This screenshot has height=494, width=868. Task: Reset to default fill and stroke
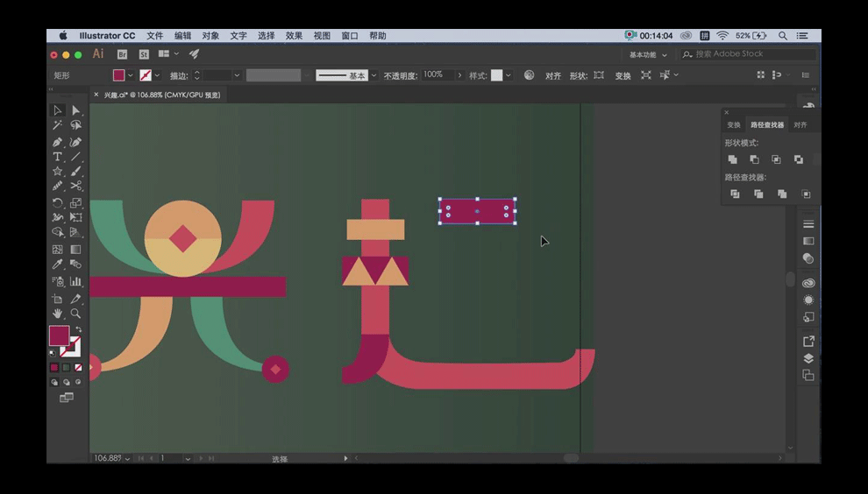tap(53, 352)
